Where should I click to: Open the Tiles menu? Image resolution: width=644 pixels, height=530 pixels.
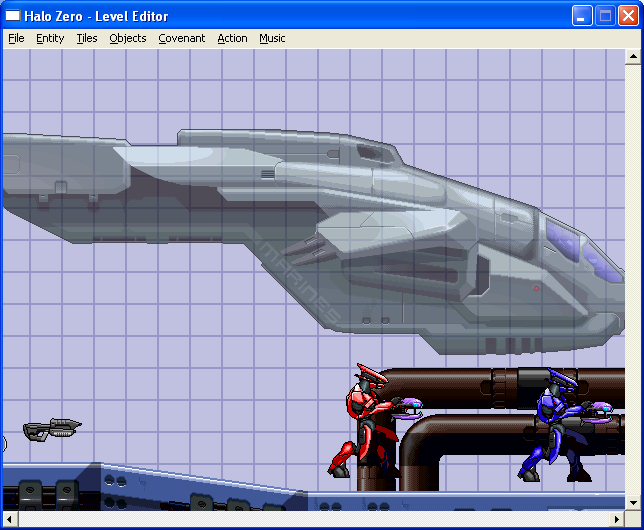tap(87, 38)
